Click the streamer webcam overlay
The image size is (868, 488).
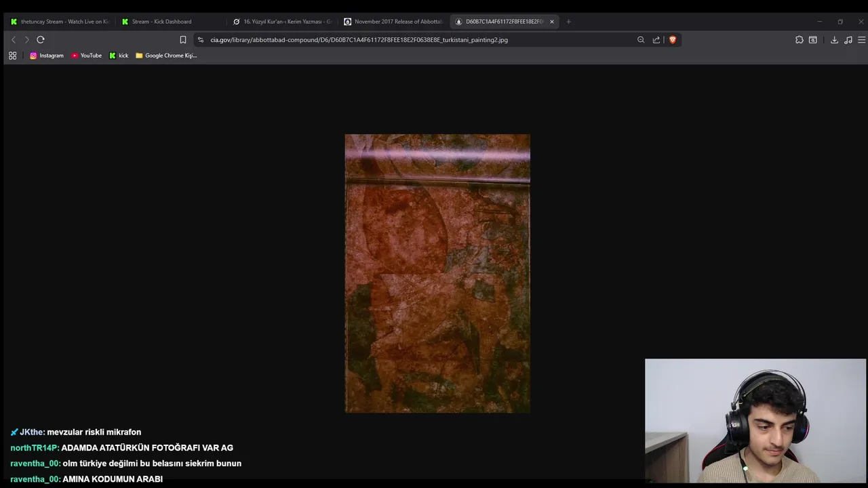click(755, 421)
